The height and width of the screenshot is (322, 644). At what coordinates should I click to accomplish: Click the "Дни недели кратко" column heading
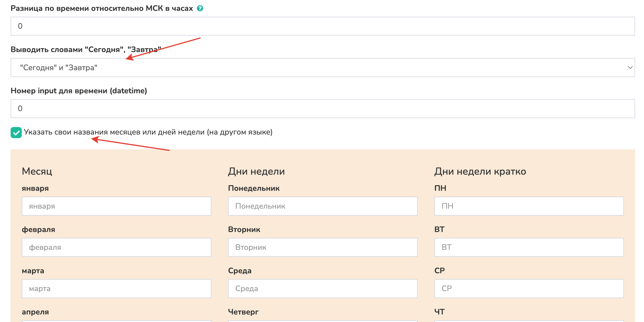pyautogui.click(x=480, y=171)
